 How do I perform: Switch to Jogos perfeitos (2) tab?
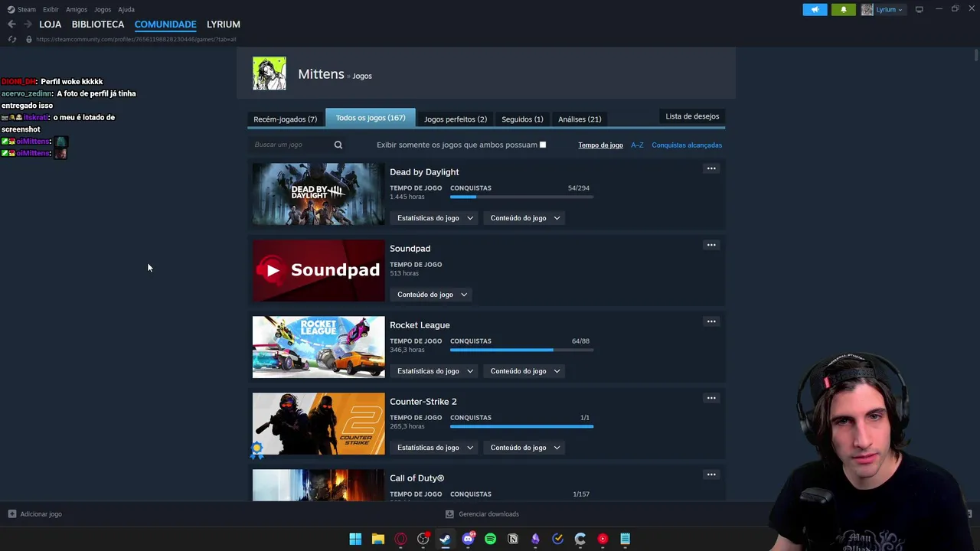(x=456, y=119)
